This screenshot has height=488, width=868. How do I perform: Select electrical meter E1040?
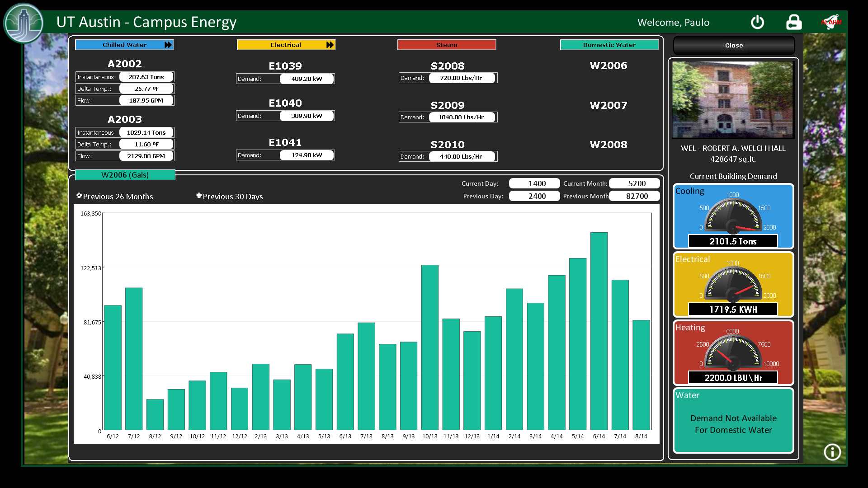coord(285,103)
